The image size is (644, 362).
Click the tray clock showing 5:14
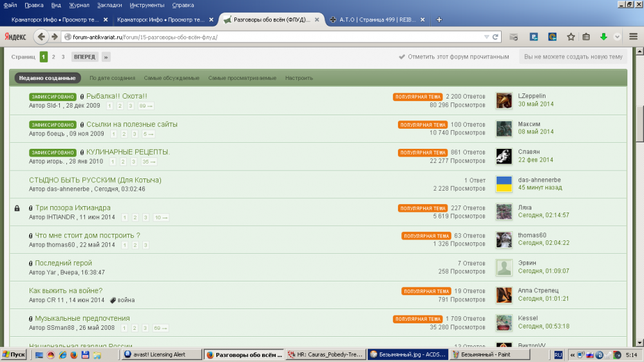click(x=631, y=355)
